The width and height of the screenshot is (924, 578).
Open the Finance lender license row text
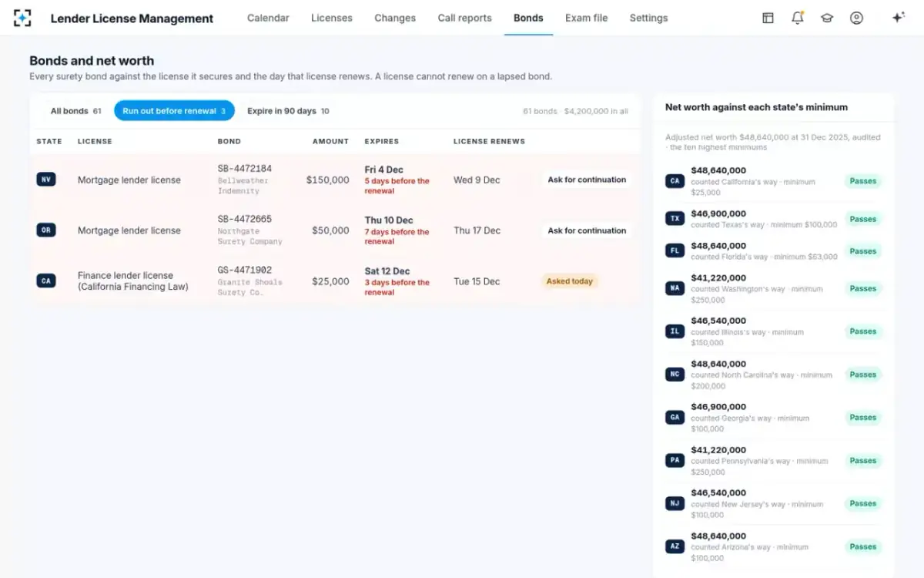tap(133, 281)
